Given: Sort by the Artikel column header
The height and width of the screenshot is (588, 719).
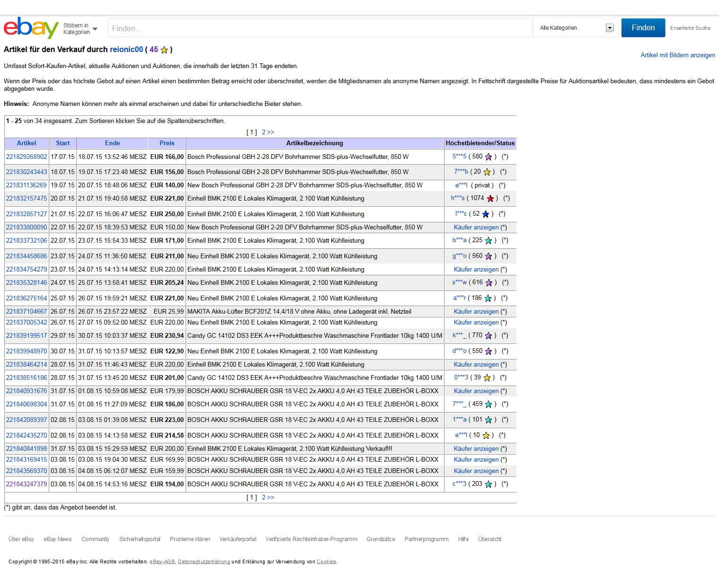Looking at the screenshot, I should [27, 143].
